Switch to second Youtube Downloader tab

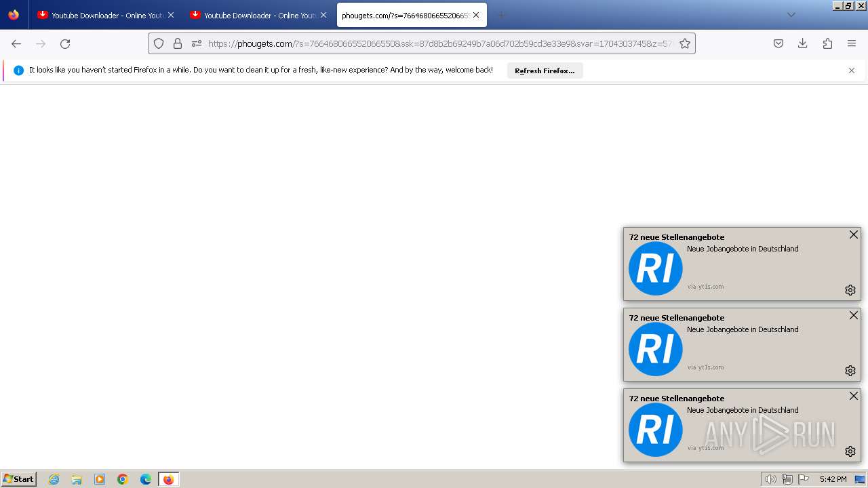(x=258, y=15)
